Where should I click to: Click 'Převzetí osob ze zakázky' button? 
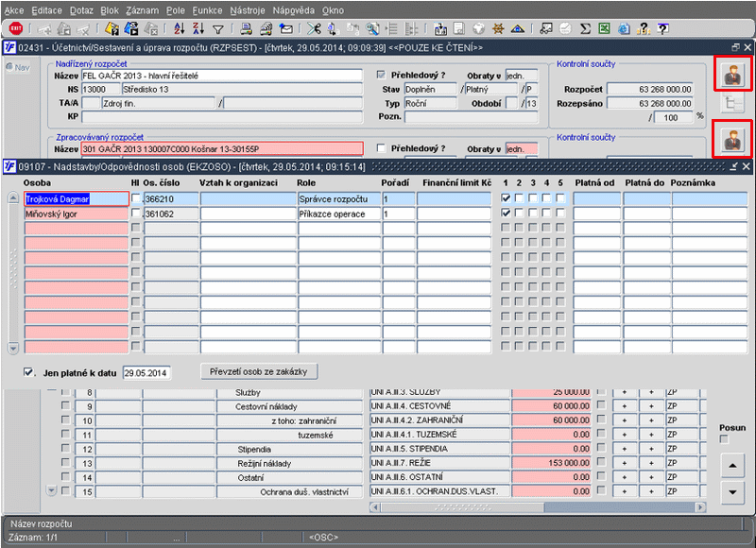coord(259,371)
